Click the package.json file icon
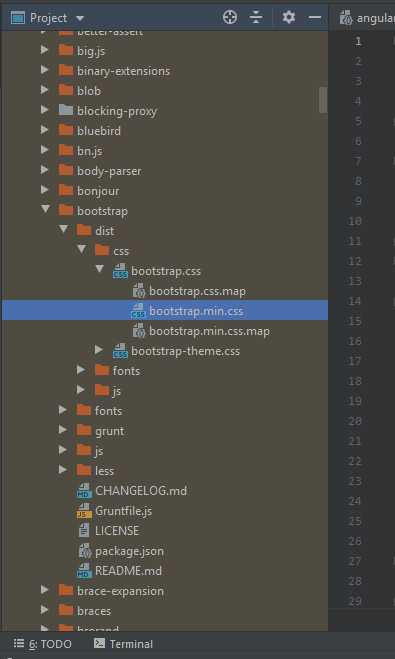Image resolution: width=395 pixels, height=659 pixels. [x=85, y=551]
